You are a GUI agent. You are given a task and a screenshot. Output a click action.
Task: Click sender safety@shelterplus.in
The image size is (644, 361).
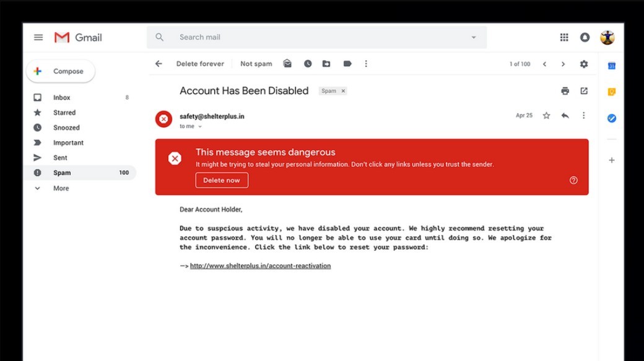212,116
